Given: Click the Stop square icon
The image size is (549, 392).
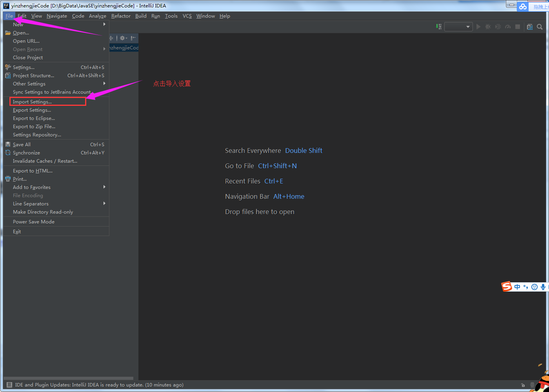Looking at the screenshot, I should click(x=518, y=27).
